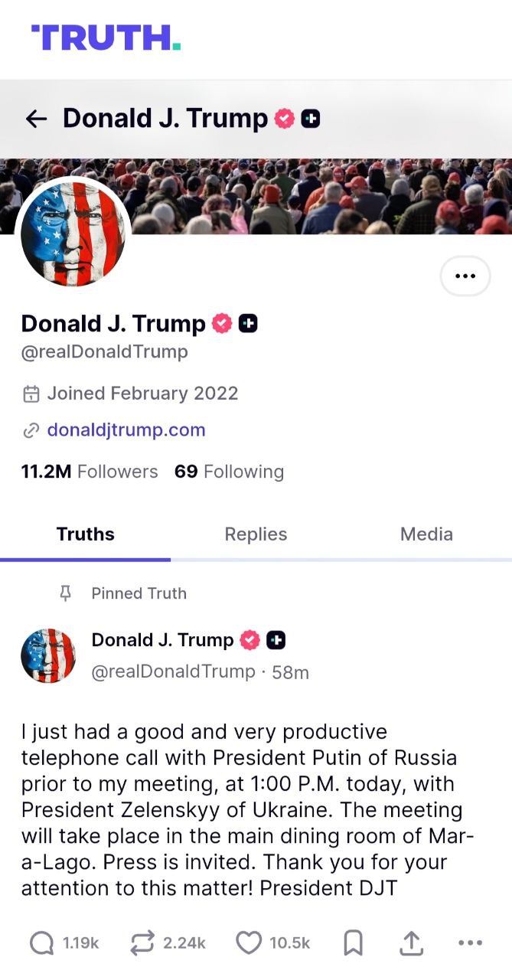The image size is (512, 980).
Task: Share the post via upload icon
Action: point(411,944)
